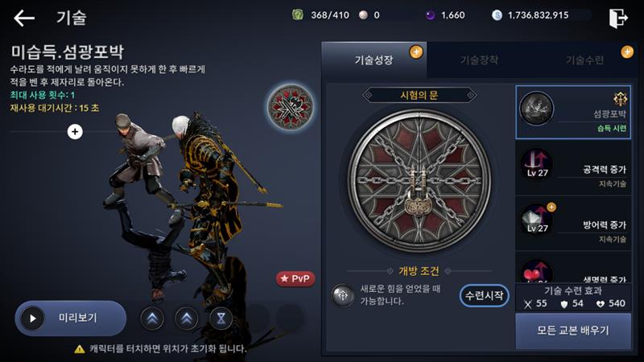This screenshot has width=644, height=362.
Task: Select the 공격력 증가 Lv 27 passive skill
Action: click(x=573, y=168)
